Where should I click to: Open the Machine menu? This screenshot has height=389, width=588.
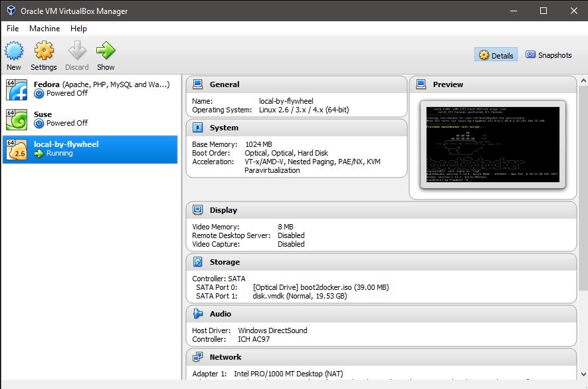[45, 29]
